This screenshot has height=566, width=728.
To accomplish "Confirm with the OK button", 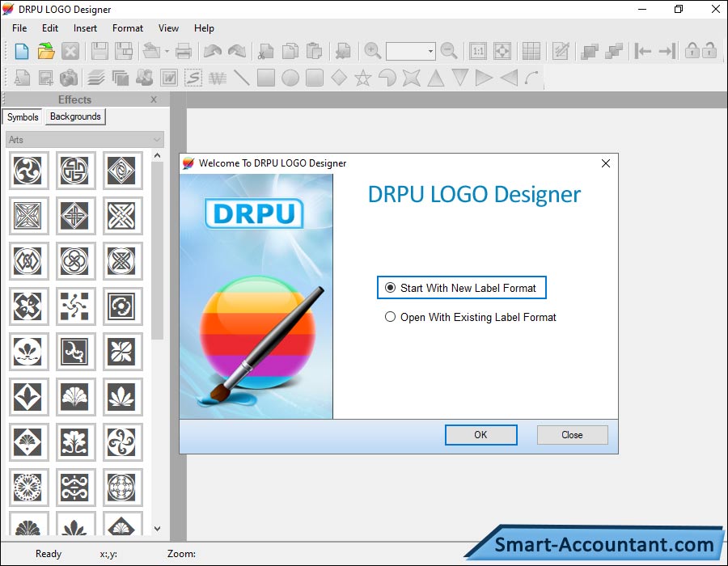I will click(x=480, y=435).
